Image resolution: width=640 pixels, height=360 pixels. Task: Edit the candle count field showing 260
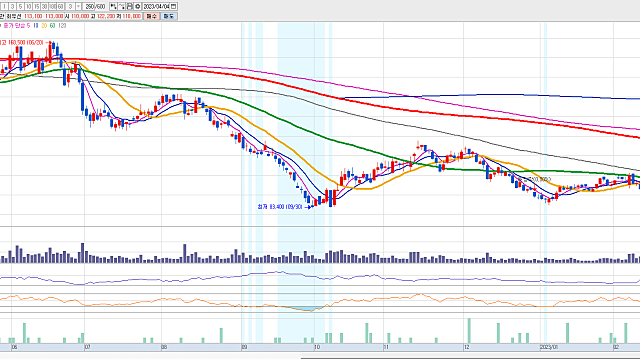coord(89,7)
